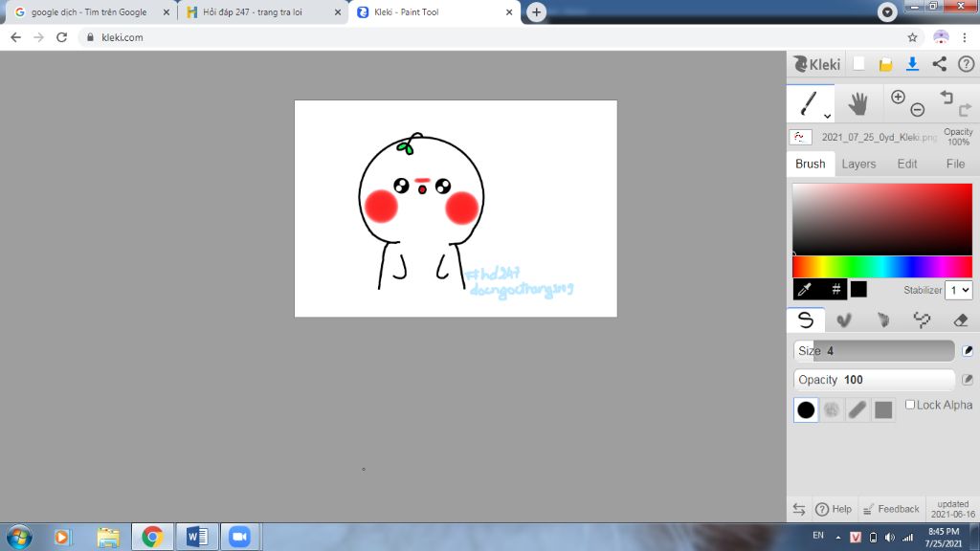Image resolution: width=980 pixels, height=551 pixels.
Task: Toggle pressure sensitivity for Size
Action: click(x=968, y=350)
